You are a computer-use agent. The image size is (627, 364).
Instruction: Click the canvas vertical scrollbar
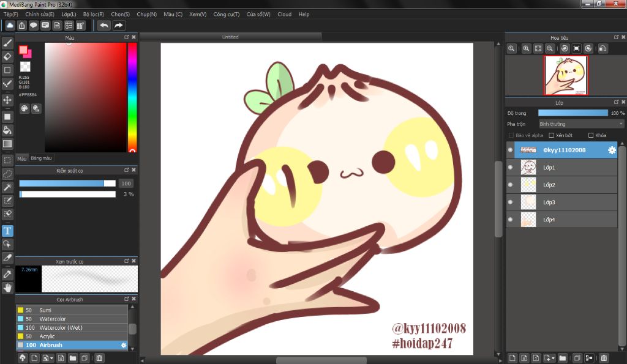point(498,199)
